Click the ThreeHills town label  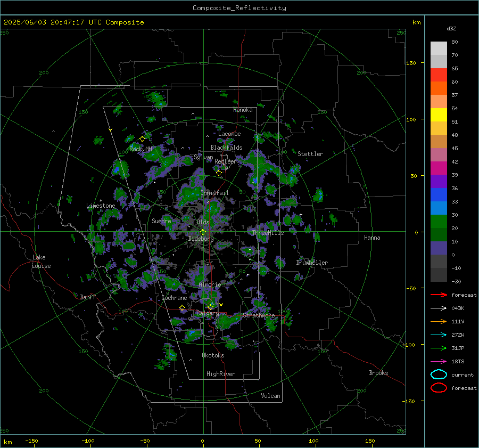(x=268, y=233)
